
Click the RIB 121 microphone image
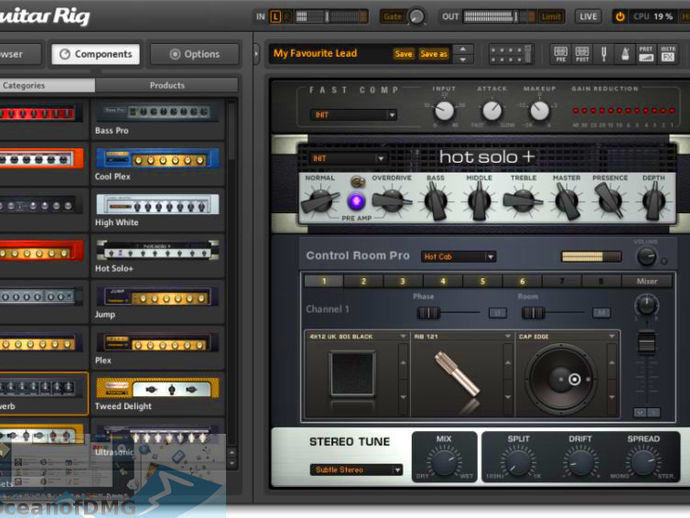pyautogui.click(x=457, y=374)
